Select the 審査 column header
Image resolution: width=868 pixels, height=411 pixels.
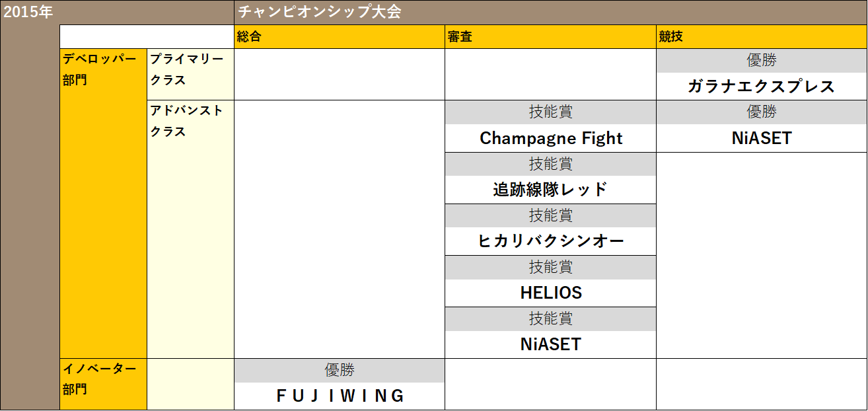point(550,37)
